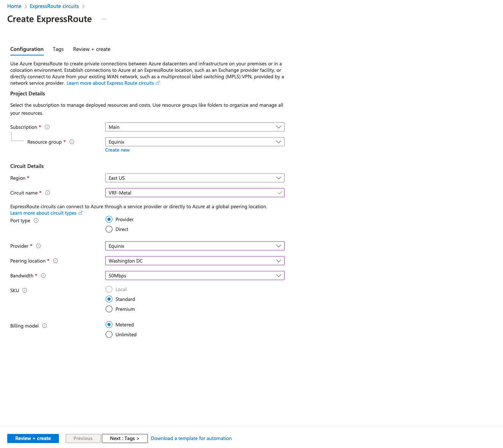Choose the Standard SKU radio
This screenshot has width=503, height=448.
(109, 299)
